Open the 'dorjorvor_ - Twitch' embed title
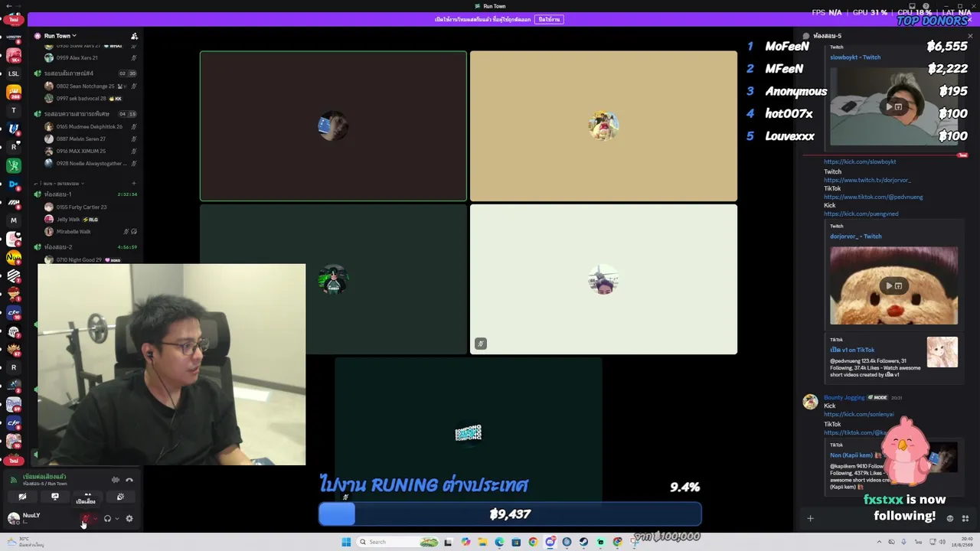Viewport: 980px width, 551px height. (856, 236)
